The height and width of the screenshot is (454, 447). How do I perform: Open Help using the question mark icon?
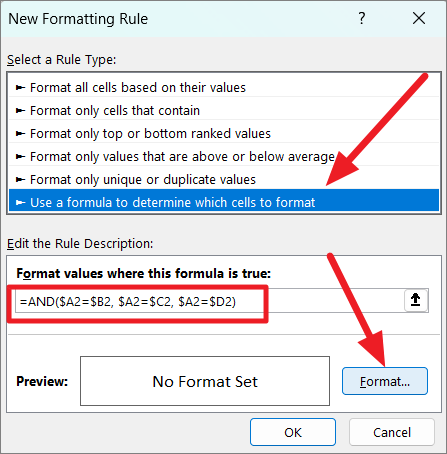point(362,18)
